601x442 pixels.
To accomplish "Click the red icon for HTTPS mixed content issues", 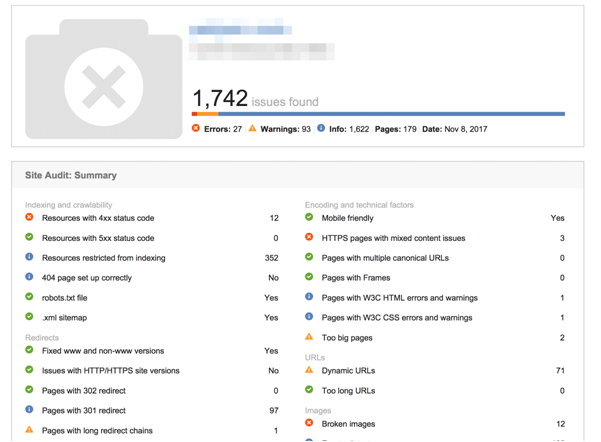I will click(x=309, y=237).
